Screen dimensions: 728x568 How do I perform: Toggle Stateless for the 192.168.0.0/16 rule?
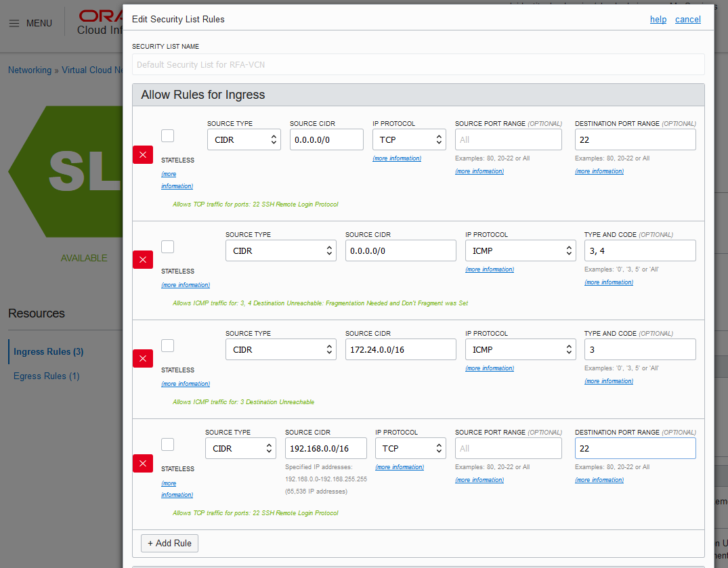(x=167, y=444)
